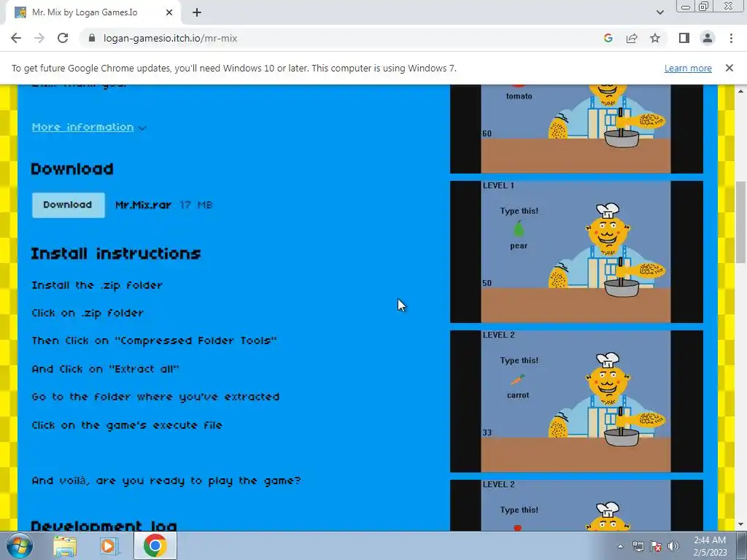Click the scrollbar up arrow
The image size is (747, 560).
pos(740,90)
